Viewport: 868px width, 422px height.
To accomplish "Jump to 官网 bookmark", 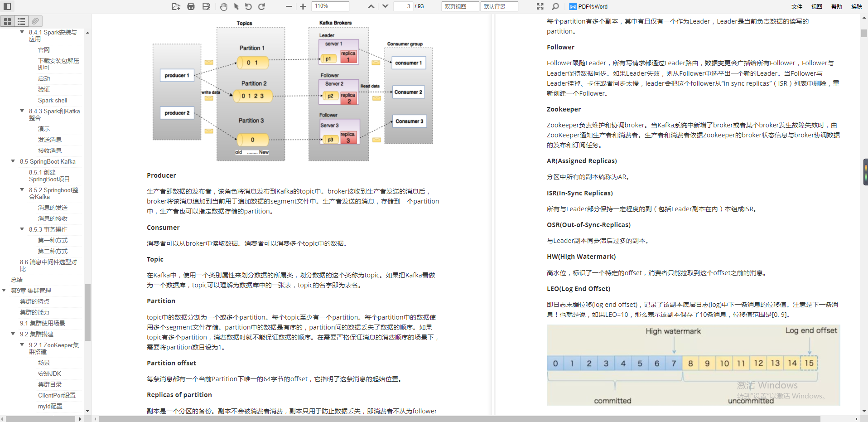I will 44,50.
